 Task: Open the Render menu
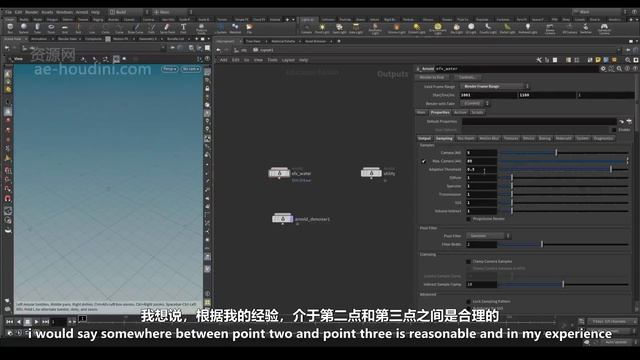[31, 12]
